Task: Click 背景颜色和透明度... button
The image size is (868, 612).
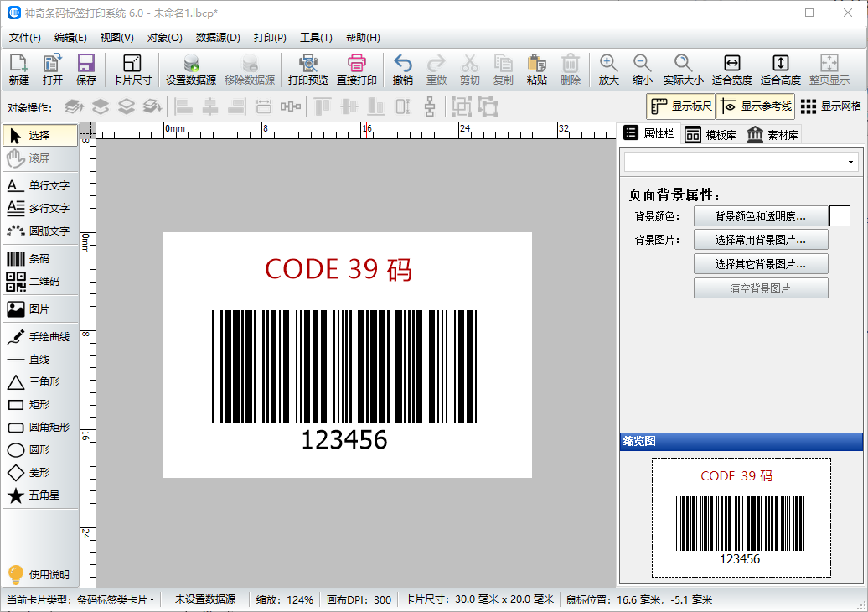Action: coord(761,216)
